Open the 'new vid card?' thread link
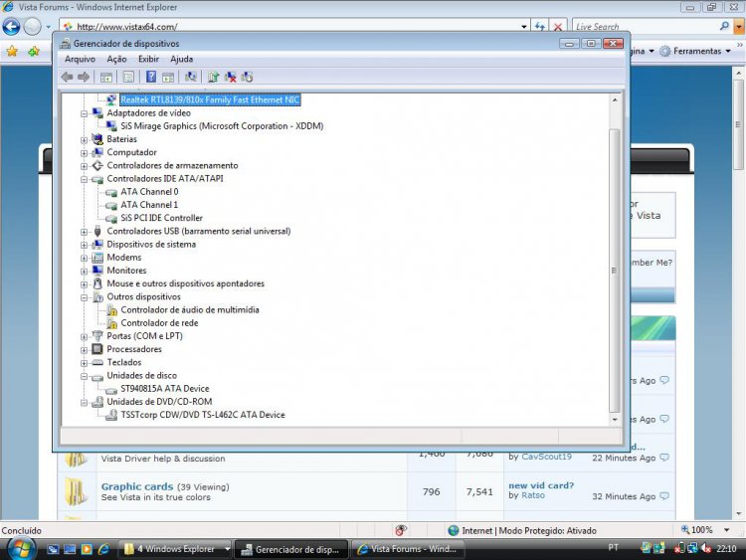 [x=541, y=485]
